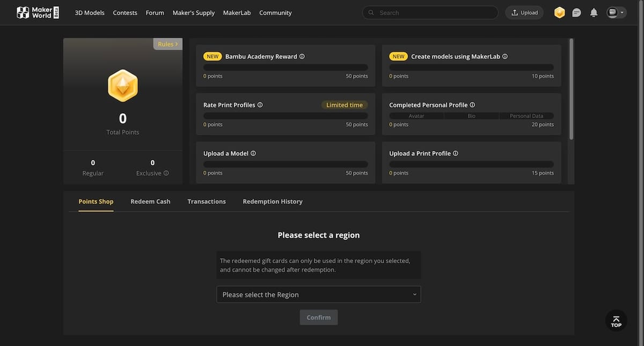
Task: Click the 20 points value on Personal Profile task
Action: pos(543,124)
